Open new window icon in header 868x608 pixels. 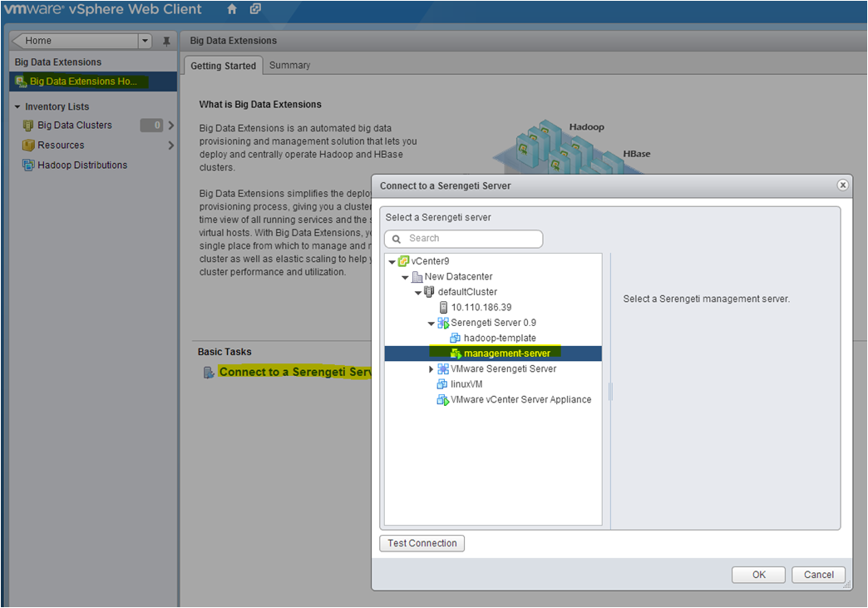pos(255,9)
